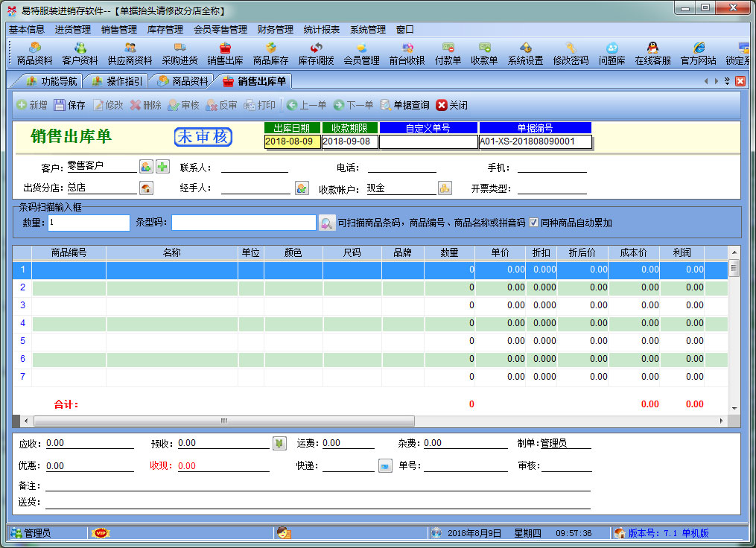The height and width of the screenshot is (548, 756).
Task: Click the add customer plus icon
Action: point(162,167)
